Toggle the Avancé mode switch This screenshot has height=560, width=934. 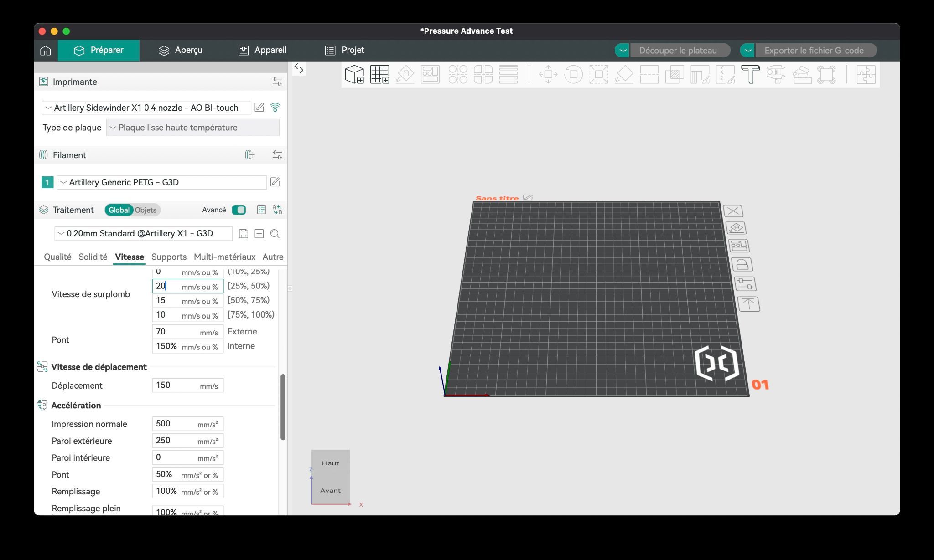[x=239, y=210]
